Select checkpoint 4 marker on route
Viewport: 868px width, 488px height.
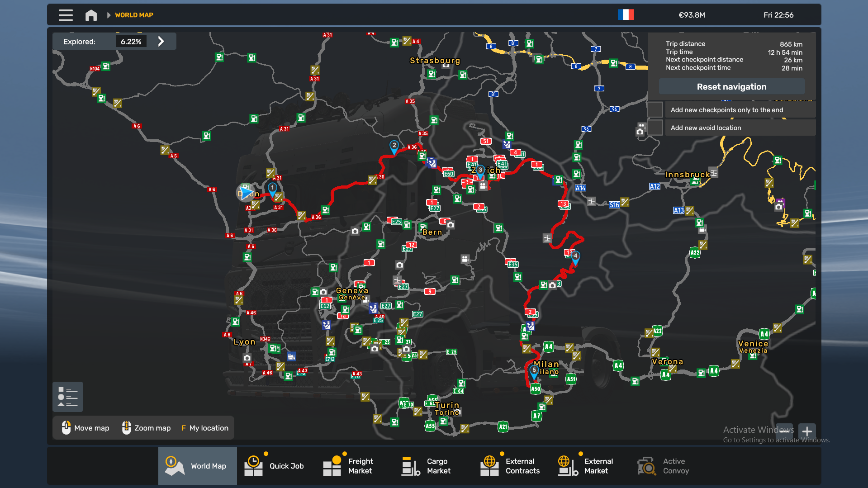pos(575,257)
